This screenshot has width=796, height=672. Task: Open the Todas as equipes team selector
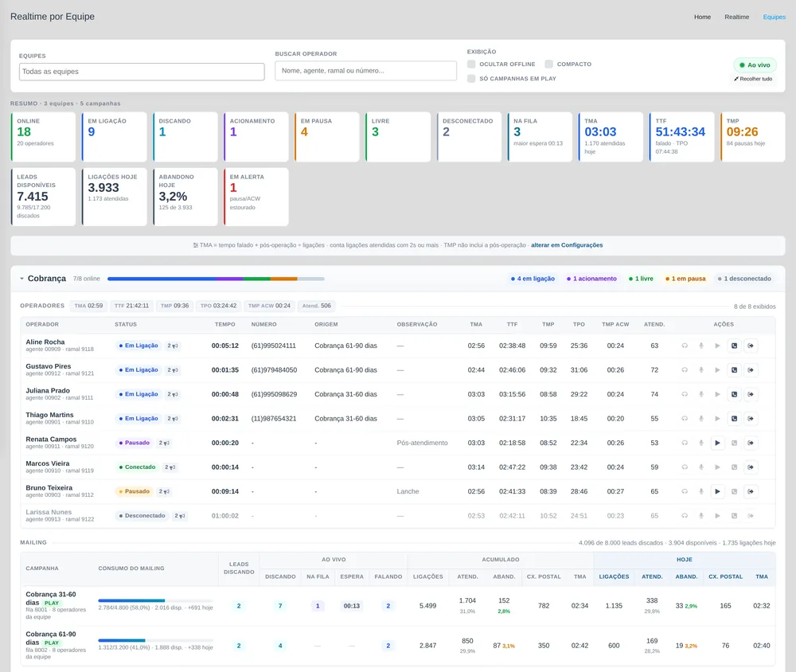point(142,72)
